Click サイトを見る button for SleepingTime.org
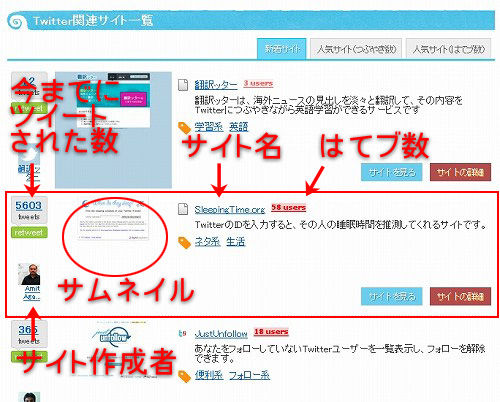The width and height of the screenshot is (500, 402). 392,296
